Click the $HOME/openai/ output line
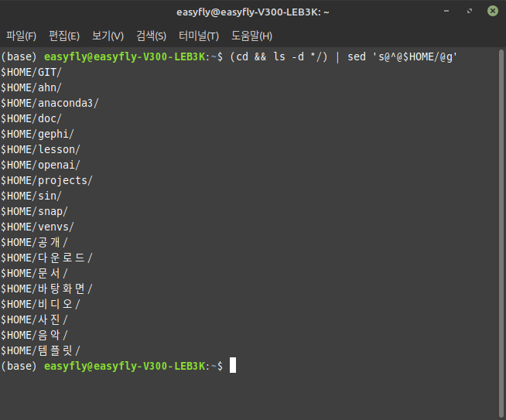The width and height of the screenshot is (506, 420). tap(40, 166)
